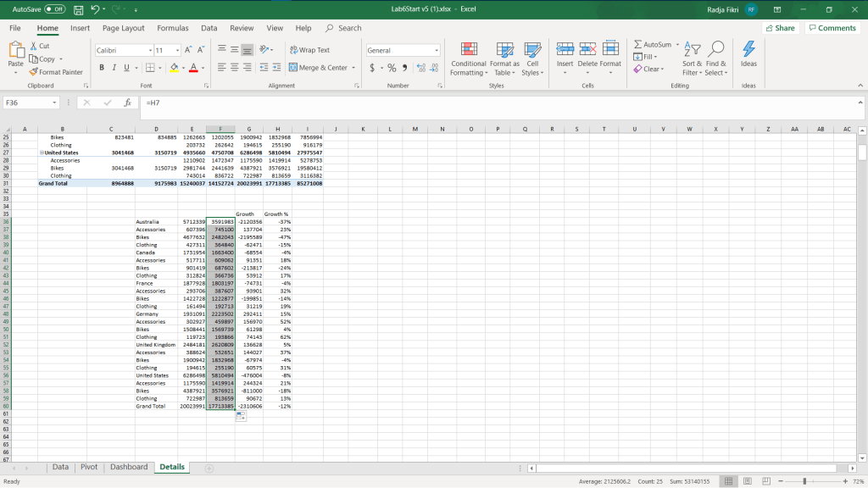Click the AutoSum sigma icon

638,44
